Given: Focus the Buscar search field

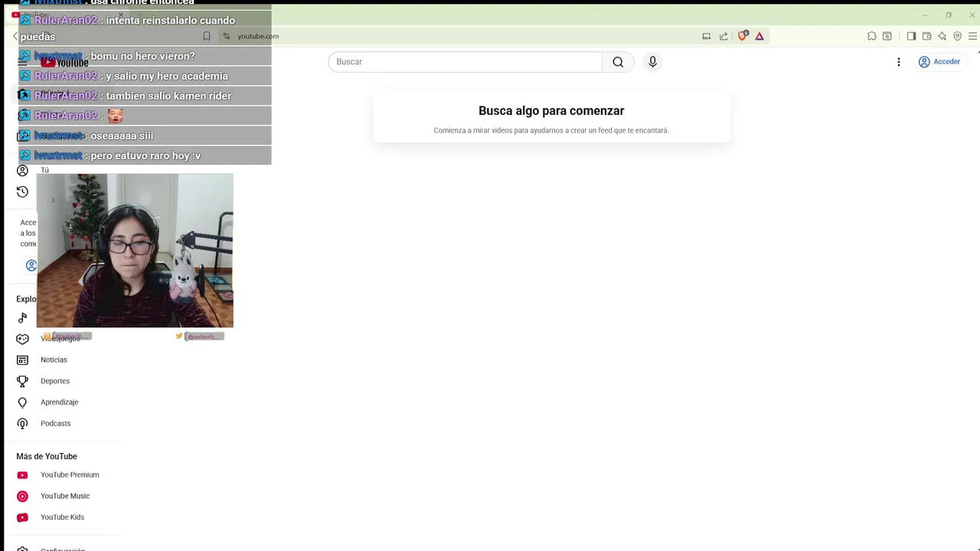Looking at the screenshot, I should pyautogui.click(x=465, y=62).
